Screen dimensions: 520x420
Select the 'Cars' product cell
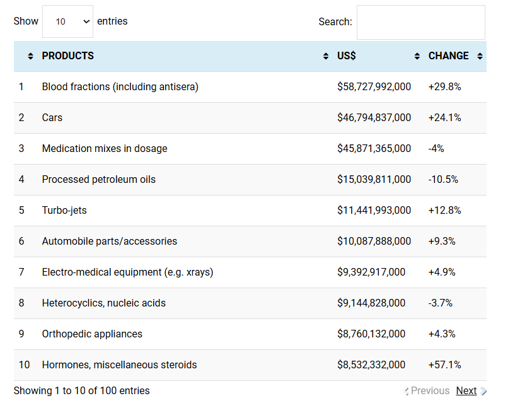(x=52, y=117)
